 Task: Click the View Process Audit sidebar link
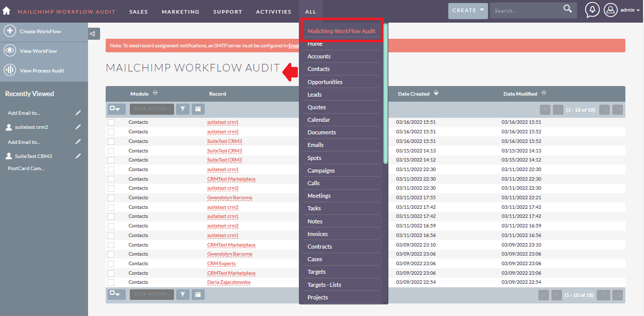tap(42, 71)
